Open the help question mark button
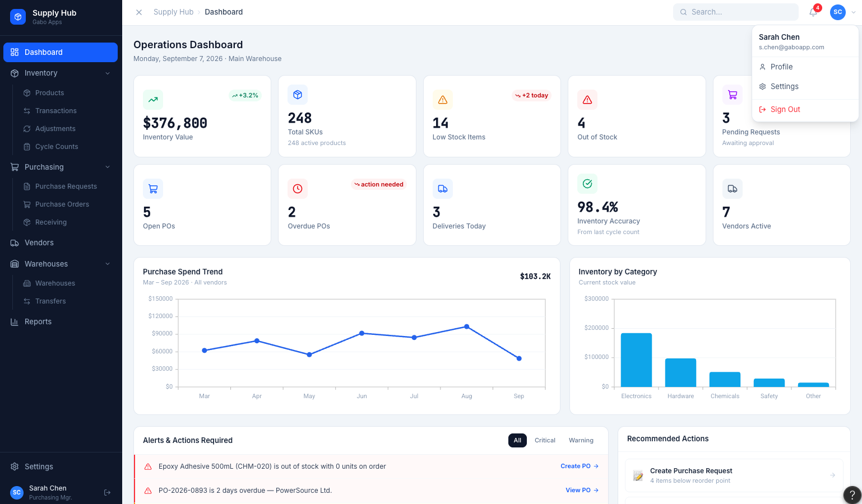This screenshot has width=862, height=504. [852, 494]
